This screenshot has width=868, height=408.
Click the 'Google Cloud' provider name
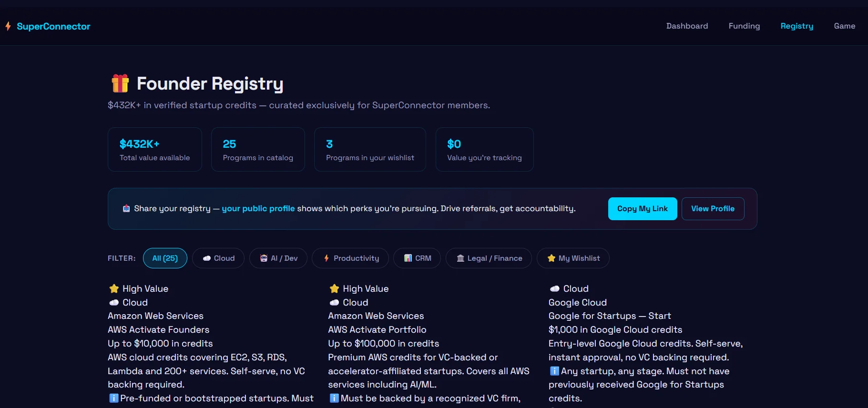(578, 303)
